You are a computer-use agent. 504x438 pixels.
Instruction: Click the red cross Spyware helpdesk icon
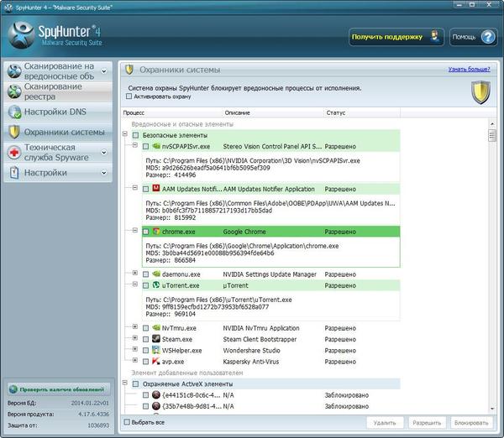tap(14, 152)
